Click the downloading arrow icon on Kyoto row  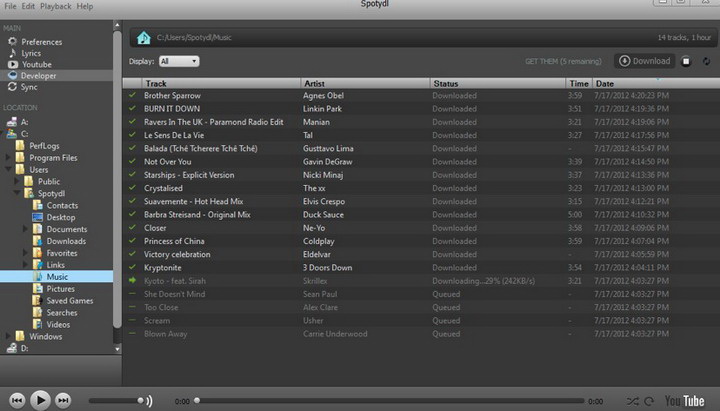[132, 280]
